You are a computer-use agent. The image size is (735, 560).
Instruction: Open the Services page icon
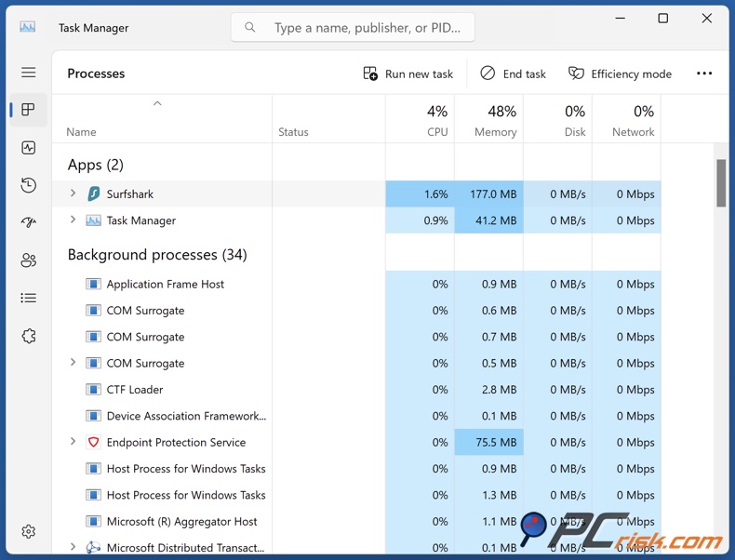tap(29, 336)
